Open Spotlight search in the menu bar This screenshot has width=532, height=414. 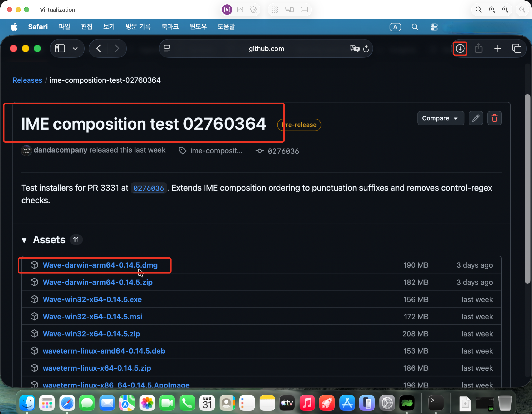415,27
